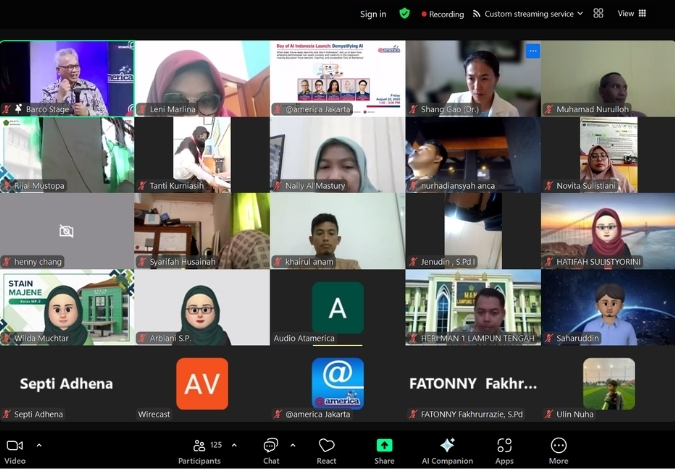Select the Syarifah Husainah video tile

pyautogui.click(x=202, y=231)
